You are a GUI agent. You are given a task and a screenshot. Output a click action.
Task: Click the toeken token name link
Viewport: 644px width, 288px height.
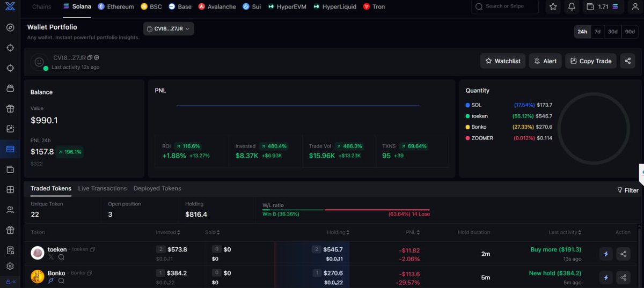57,249
